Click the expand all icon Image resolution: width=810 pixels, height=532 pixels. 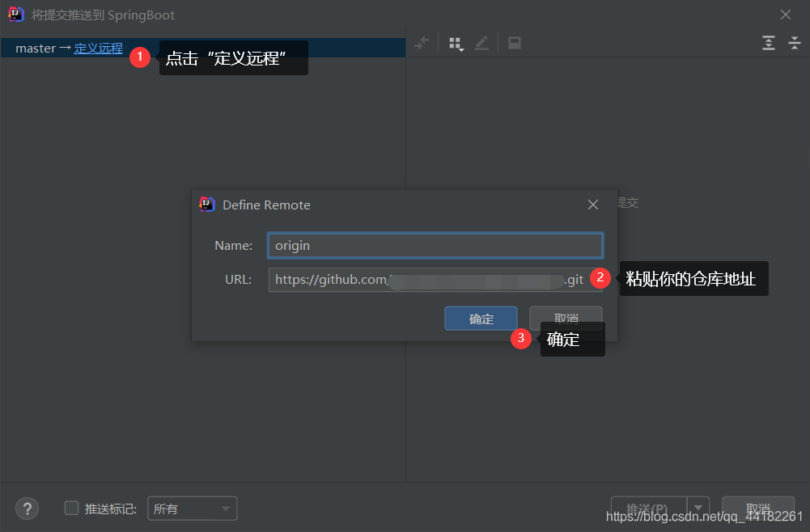click(769, 43)
